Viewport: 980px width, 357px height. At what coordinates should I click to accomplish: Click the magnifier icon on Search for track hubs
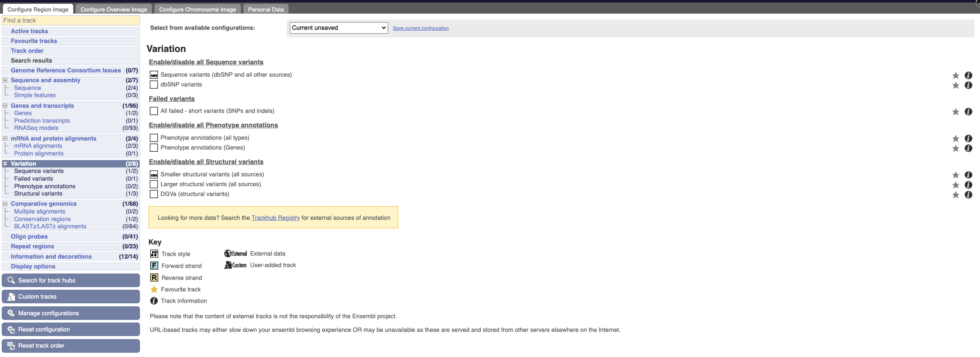click(x=11, y=280)
